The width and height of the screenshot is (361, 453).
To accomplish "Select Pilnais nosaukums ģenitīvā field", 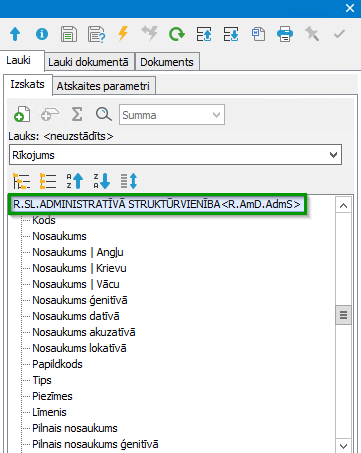I will [95, 444].
